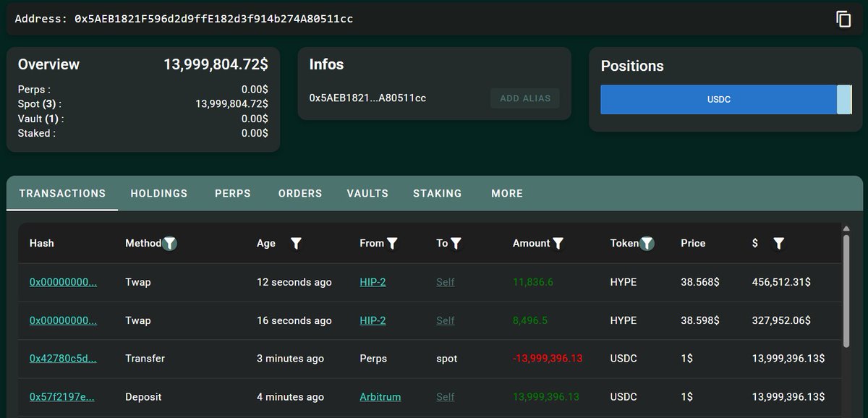Switch to the HOLDINGS tab
Screen dimensions: 868x418
[x=158, y=193]
